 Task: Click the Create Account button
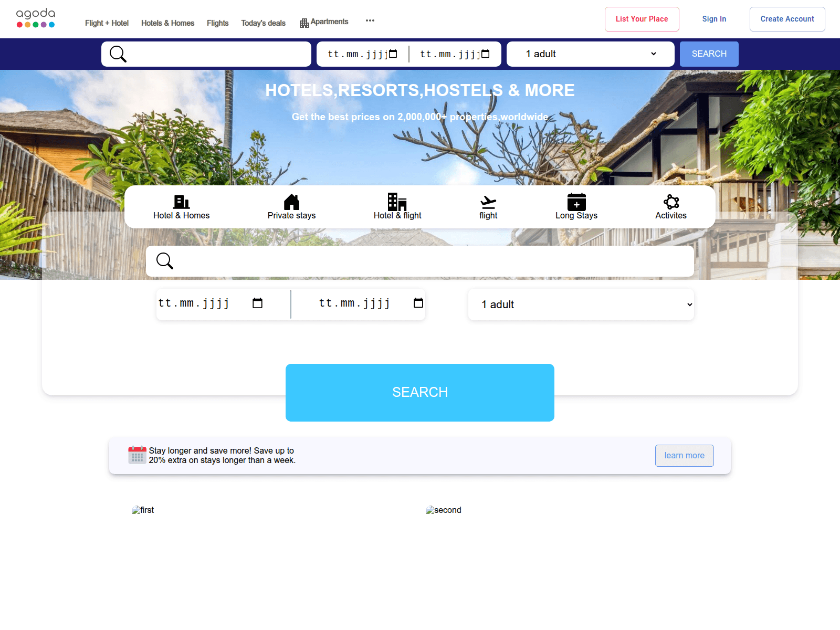787,19
